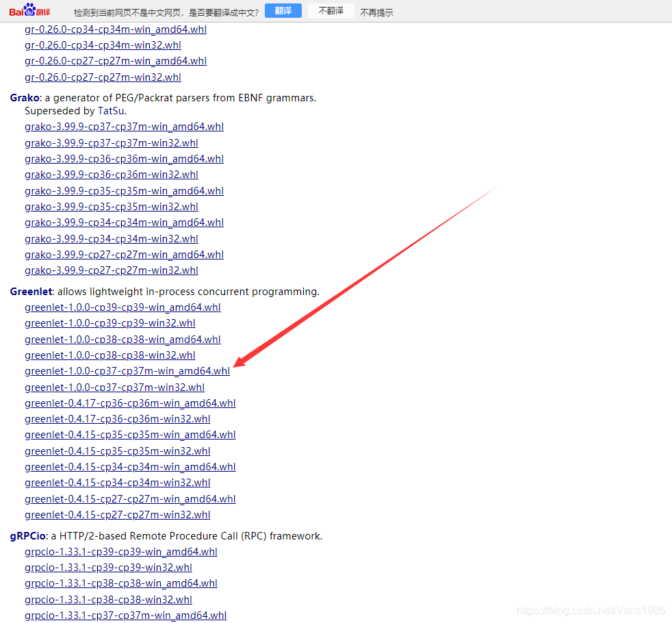Download grako-3.99.9-cp37-cp37m-win_amd64.whl
Viewport: 672px width, 623px height.
(x=125, y=127)
